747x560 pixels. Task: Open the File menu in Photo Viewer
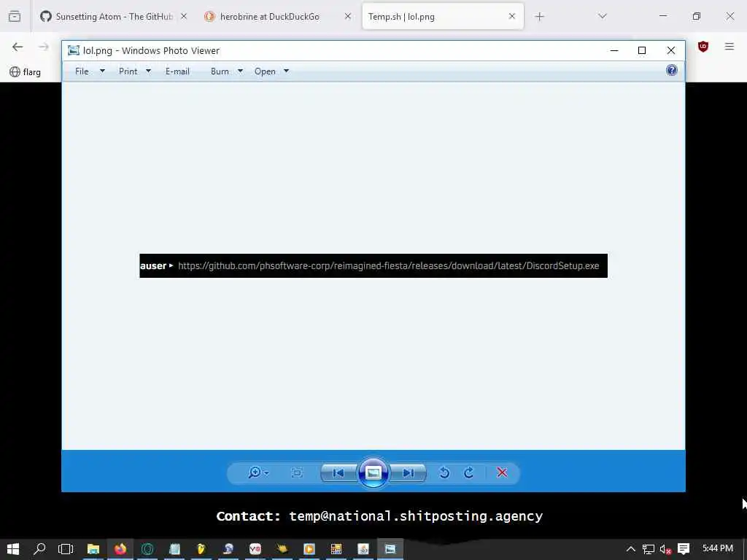point(82,71)
